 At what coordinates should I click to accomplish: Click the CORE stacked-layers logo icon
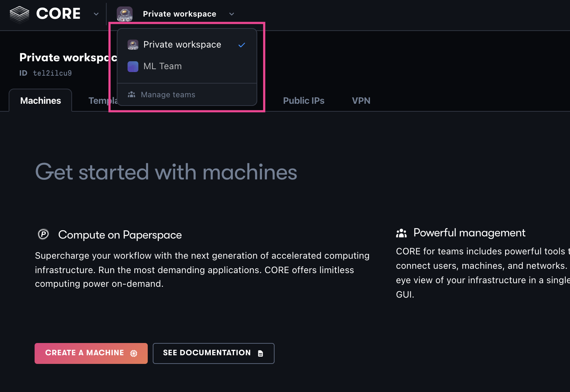19,14
